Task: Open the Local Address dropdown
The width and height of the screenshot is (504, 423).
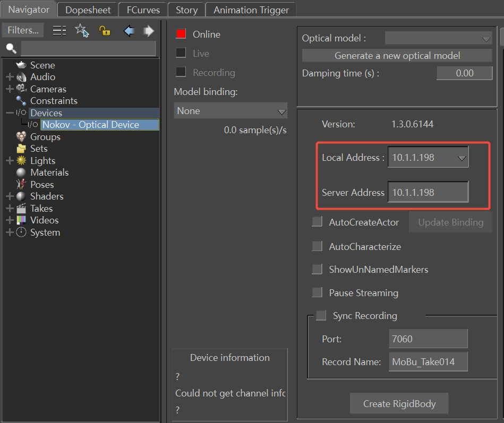Action: (428, 157)
